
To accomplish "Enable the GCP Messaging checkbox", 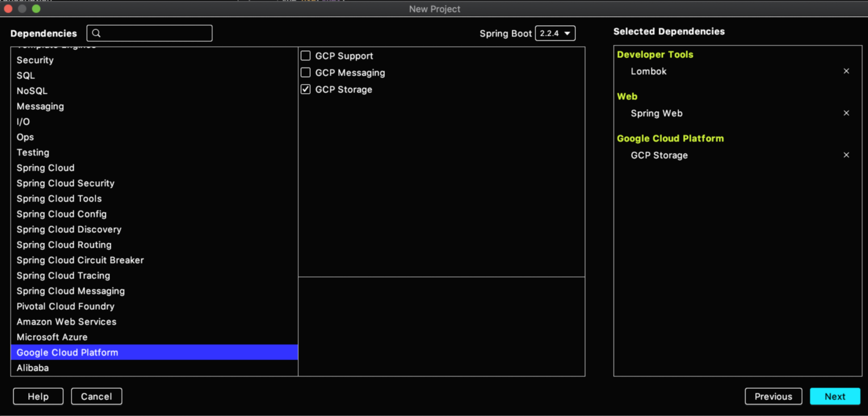I will tap(305, 73).
